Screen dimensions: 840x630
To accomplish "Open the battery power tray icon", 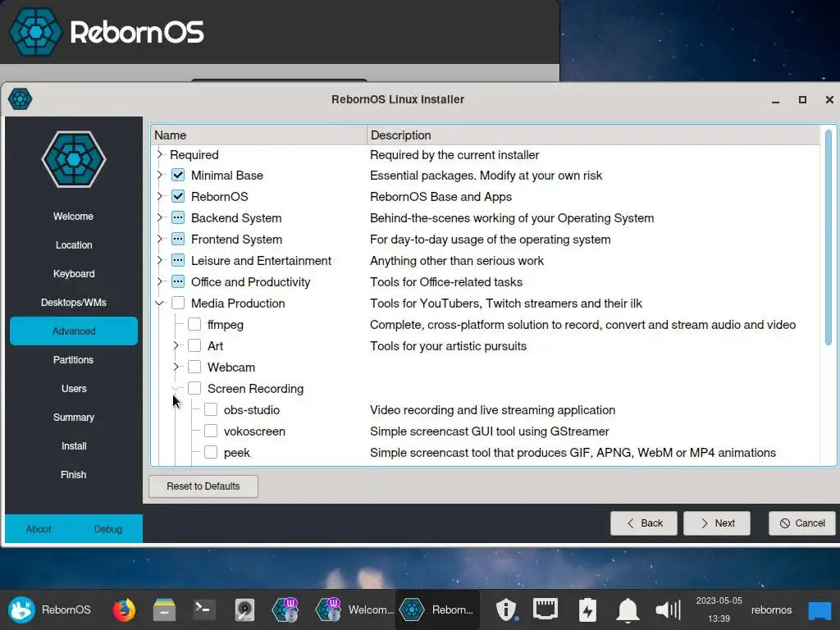I will click(x=587, y=609).
